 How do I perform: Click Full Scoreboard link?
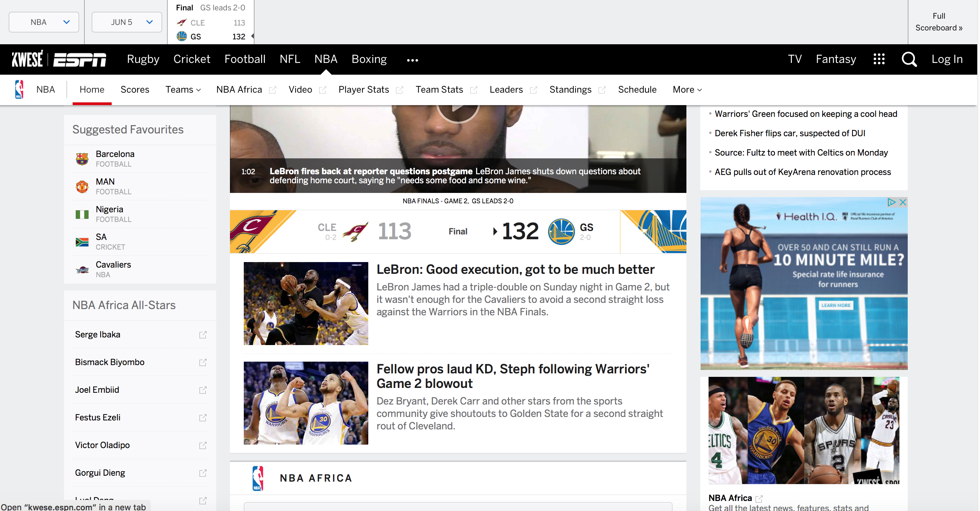pos(939,22)
